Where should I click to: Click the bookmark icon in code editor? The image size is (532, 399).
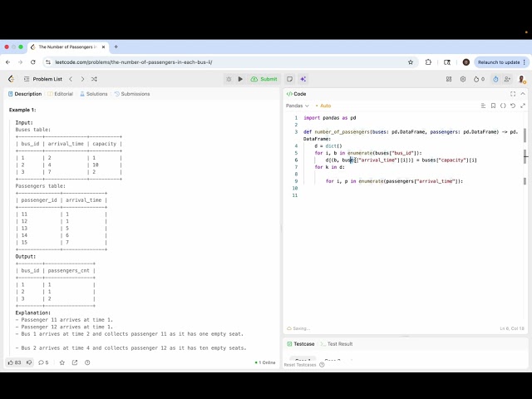(493, 106)
